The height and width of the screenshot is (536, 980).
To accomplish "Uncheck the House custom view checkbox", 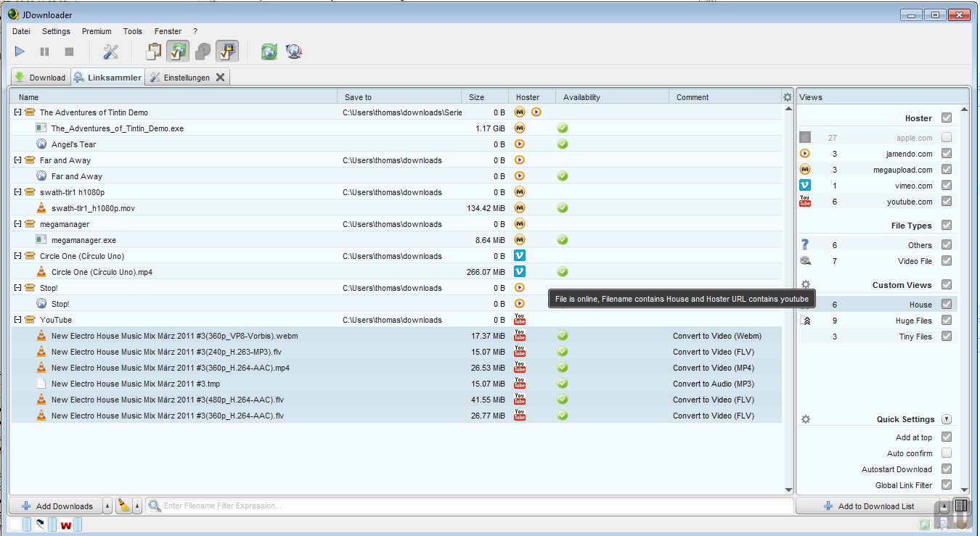I will [x=947, y=304].
